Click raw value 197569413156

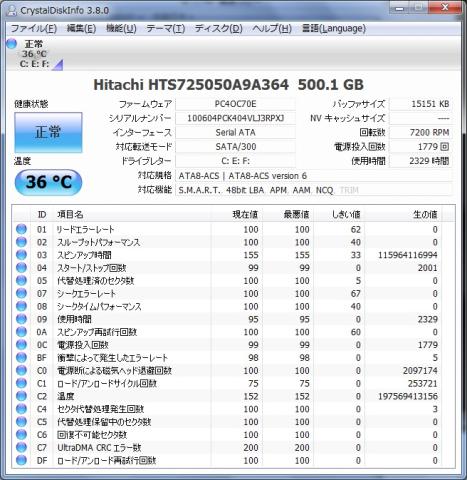coord(407,396)
